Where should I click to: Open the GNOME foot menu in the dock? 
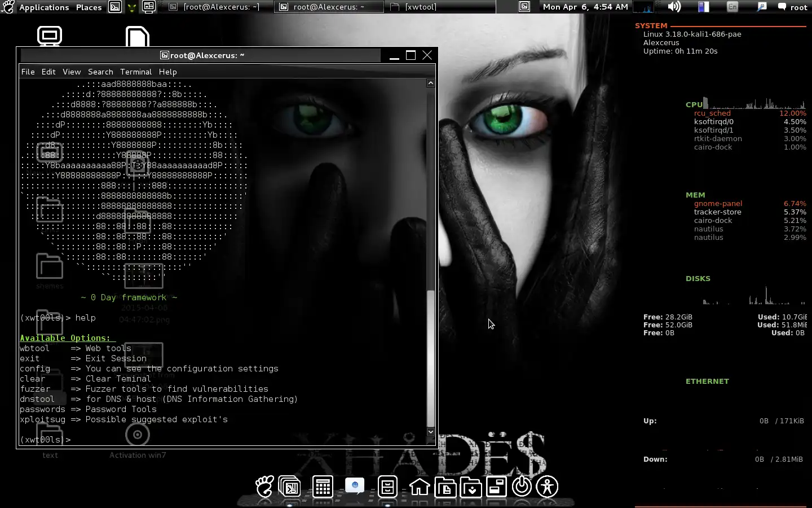click(x=264, y=487)
